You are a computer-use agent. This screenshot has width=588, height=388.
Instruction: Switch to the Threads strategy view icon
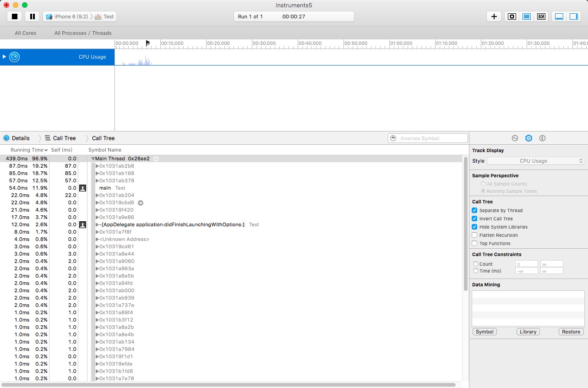541,16
